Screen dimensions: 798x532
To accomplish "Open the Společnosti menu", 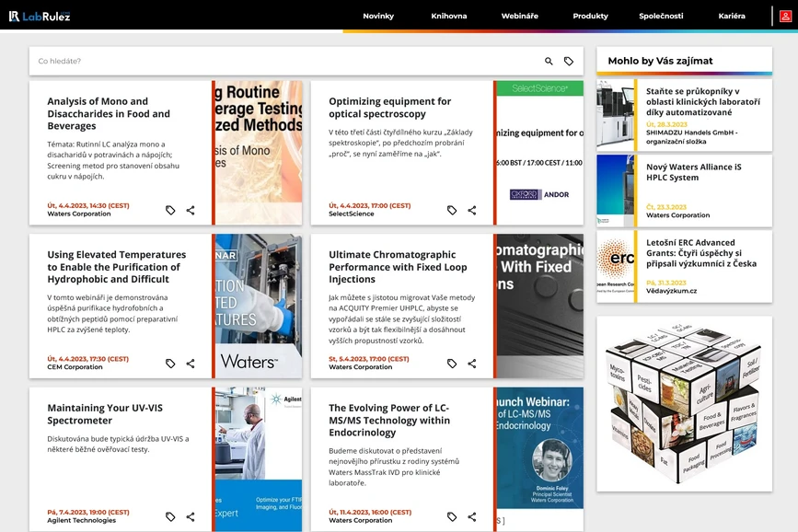I will 661,17.
